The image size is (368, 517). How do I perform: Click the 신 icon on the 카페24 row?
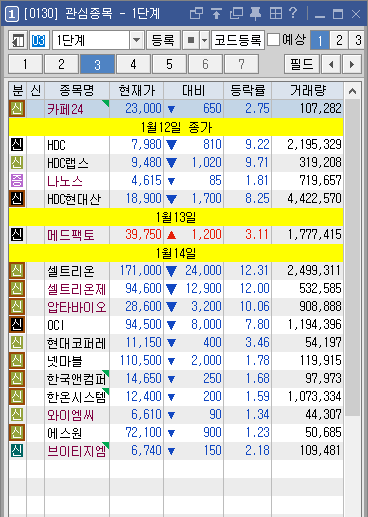(17, 109)
